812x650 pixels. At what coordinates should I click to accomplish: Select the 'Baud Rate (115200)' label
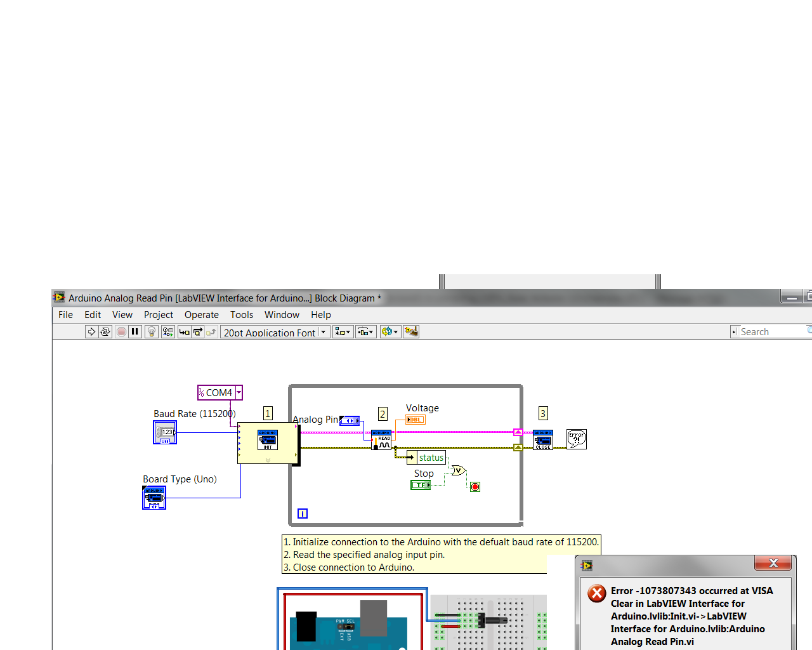pos(195,414)
